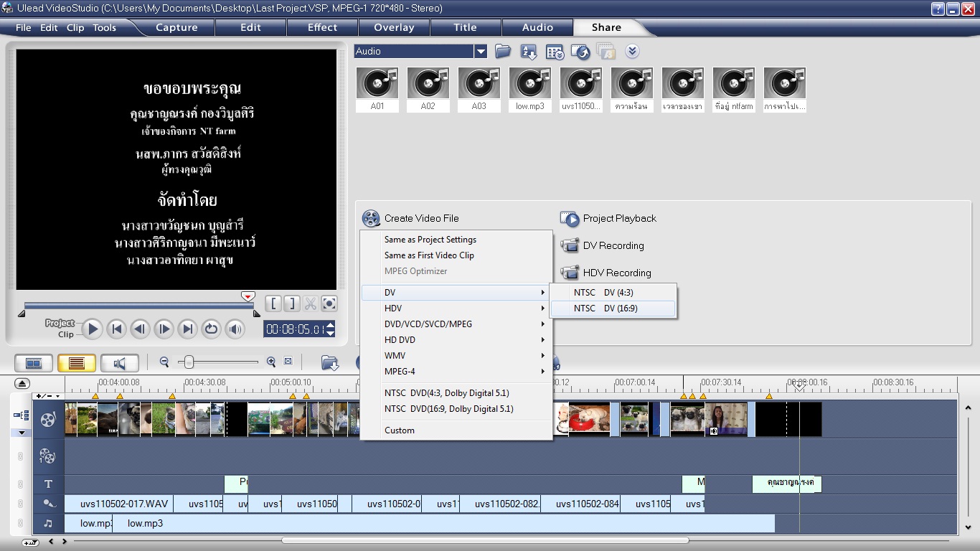This screenshot has width=980, height=551.
Task: Select the Voice Track microphone icon
Action: click(x=48, y=504)
